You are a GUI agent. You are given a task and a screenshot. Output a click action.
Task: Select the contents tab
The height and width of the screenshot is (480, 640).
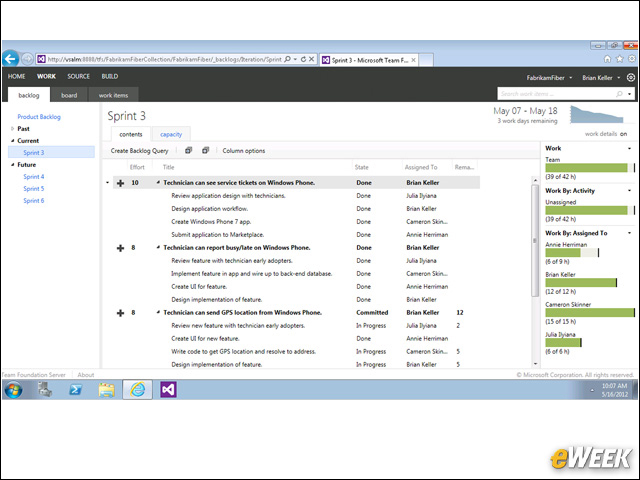[131, 134]
